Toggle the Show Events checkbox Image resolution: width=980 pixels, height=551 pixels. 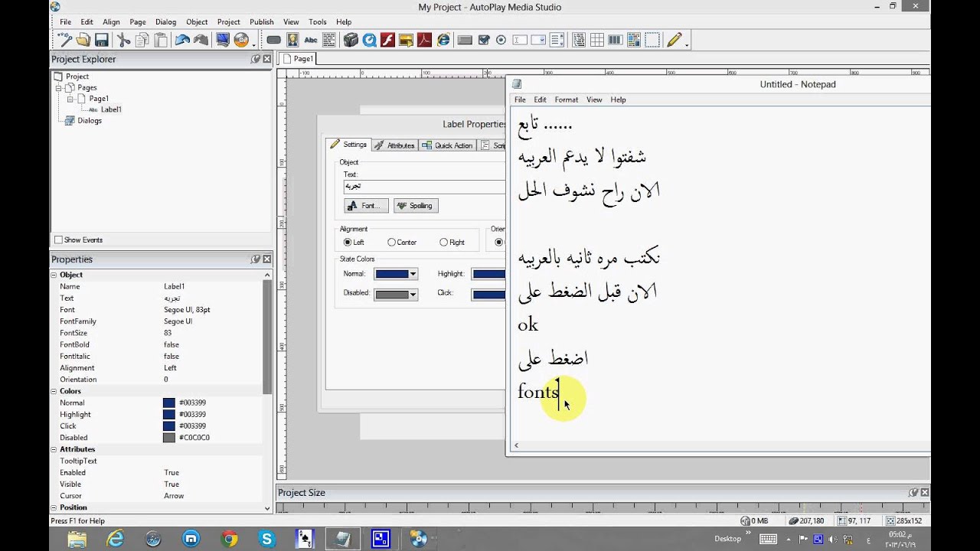[58, 240]
